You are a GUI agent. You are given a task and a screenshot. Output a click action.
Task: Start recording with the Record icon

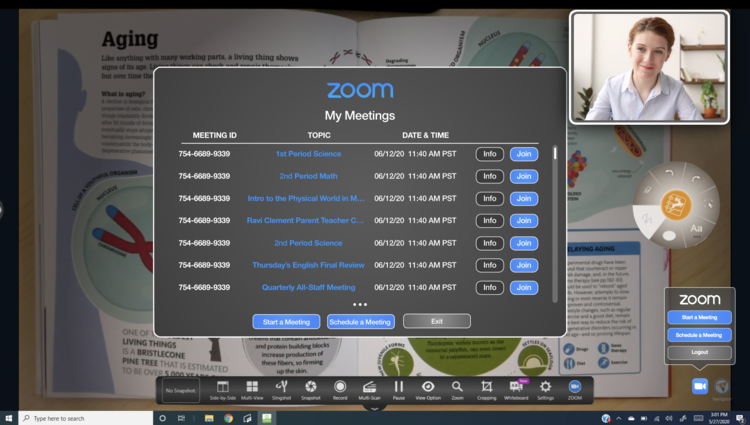point(340,390)
